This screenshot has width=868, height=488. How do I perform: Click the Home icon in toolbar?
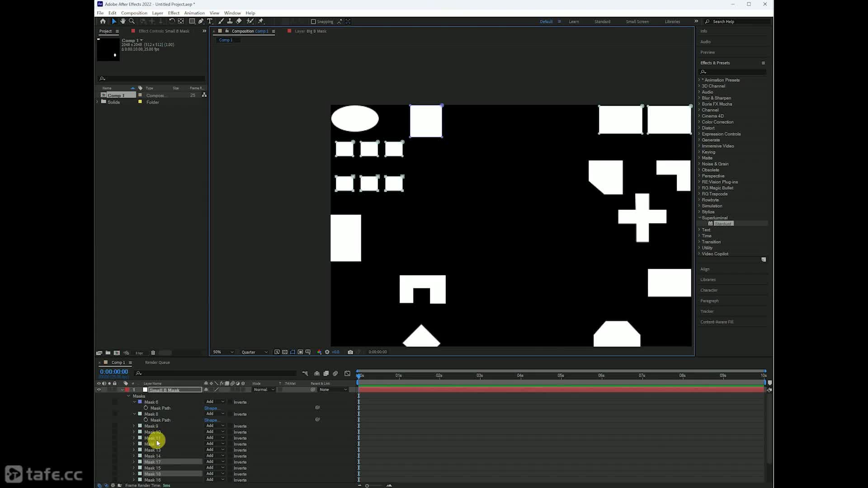(x=103, y=21)
